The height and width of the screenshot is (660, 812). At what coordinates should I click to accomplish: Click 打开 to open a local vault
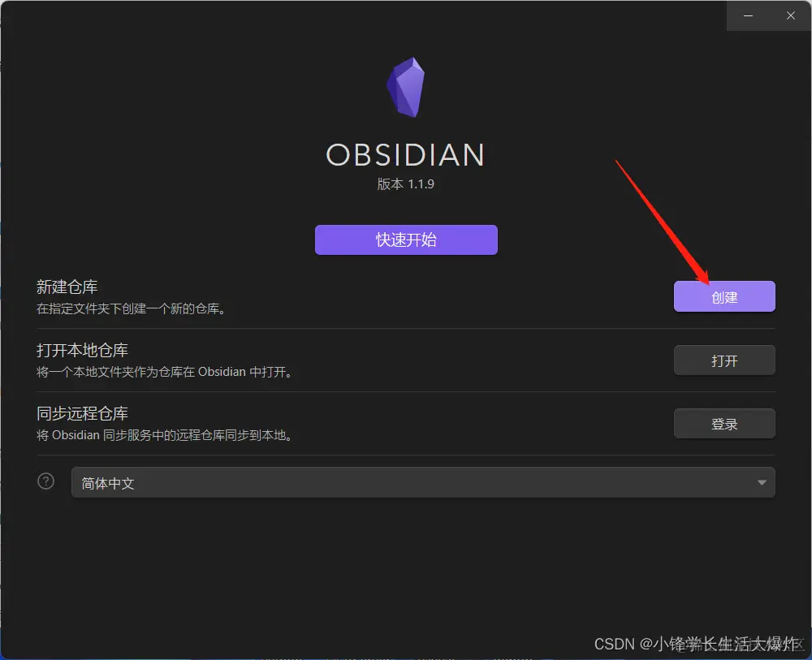point(724,360)
